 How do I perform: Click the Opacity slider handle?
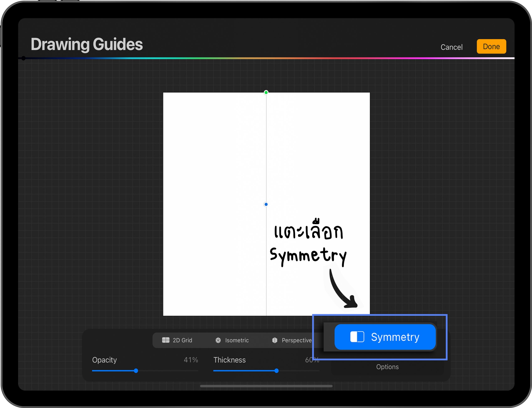[136, 371]
